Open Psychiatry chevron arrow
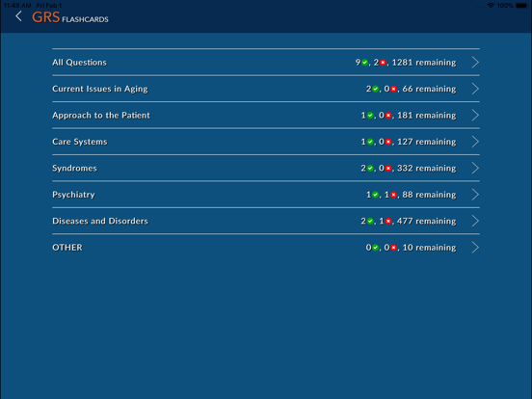The image size is (532, 399). tap(475, 195)
